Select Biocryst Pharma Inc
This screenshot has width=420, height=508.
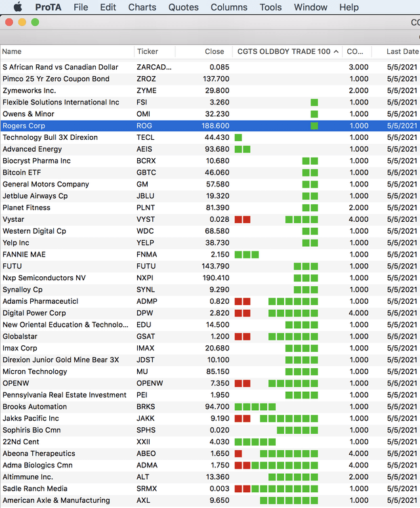point(210,161)
